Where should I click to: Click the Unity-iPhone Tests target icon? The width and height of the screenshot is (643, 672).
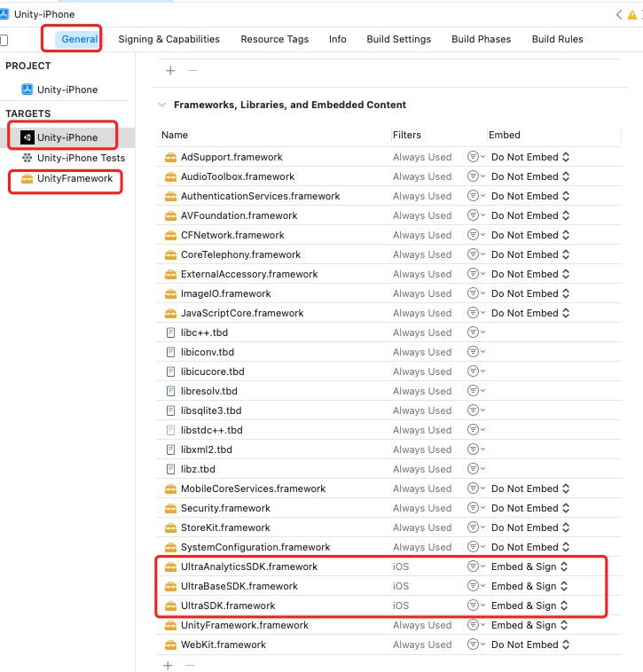click(x=27, y=158)
